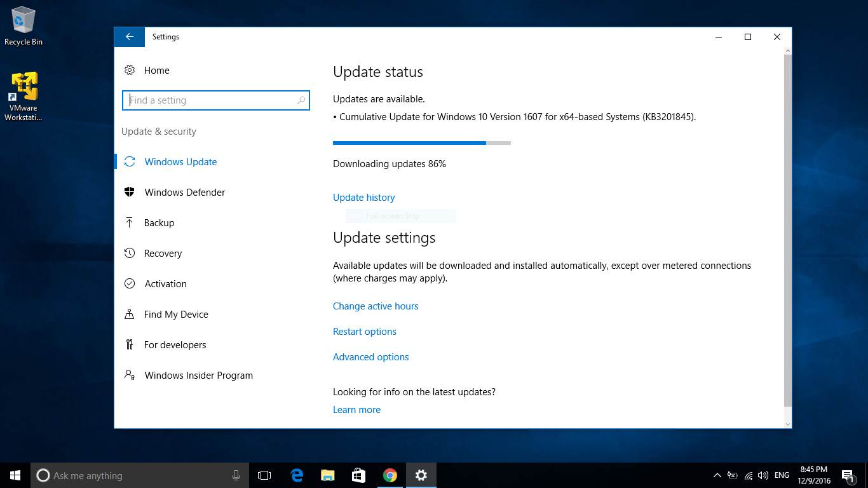
Task: Click in the Find a setting box
Action: (x=216, y=100)
